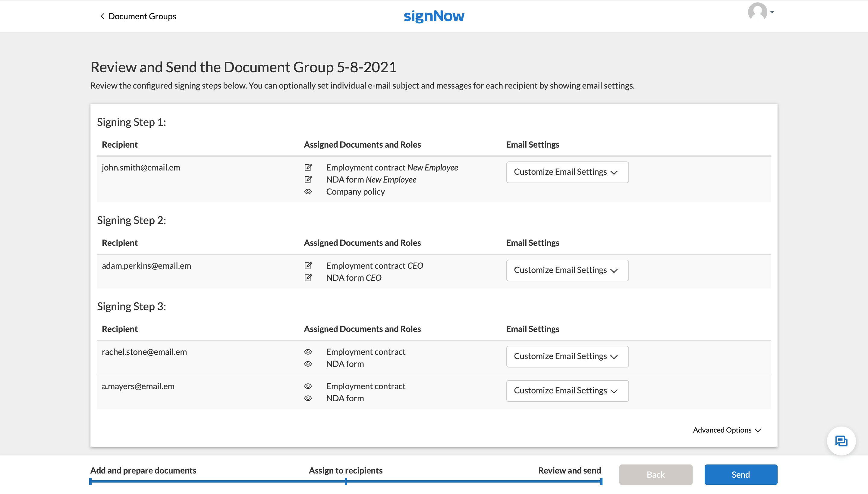This screenshot has width=868, height=494.
Task: Click eye icon beside a.mayers' NDA form
Action: 308,398
